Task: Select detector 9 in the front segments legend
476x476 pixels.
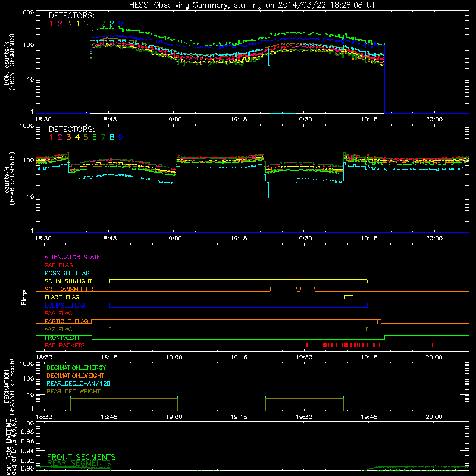Action: [121, 24]
